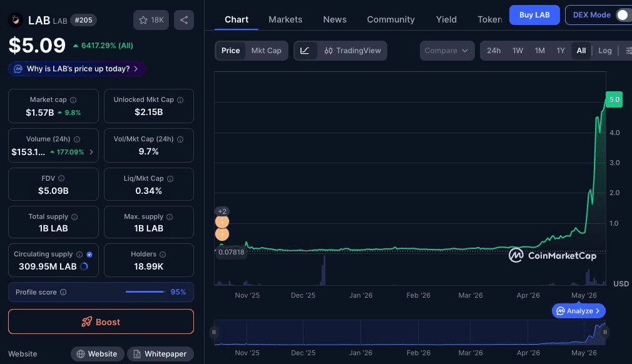Viewport: 632px width, 364px height.
Task: Add LAB to watchlist star button
Action: click(151, 20)
